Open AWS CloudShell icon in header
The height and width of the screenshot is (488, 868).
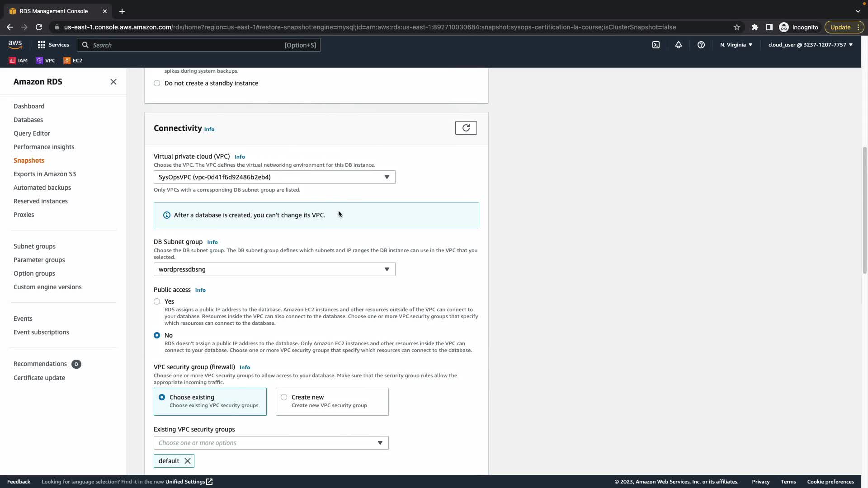click(x=656, y=45)
